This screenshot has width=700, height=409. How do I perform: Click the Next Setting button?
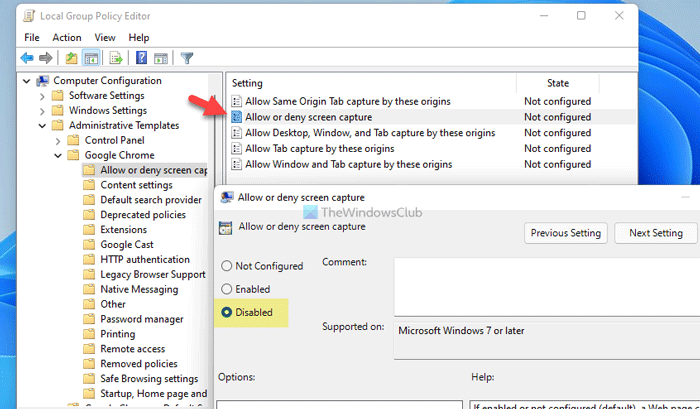(656, 233)
